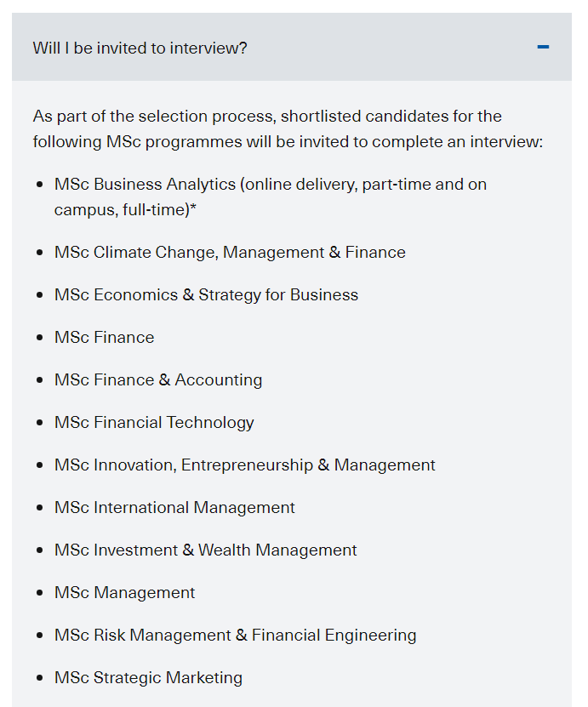Viewport: 588px width, 707px height.
Task: Select the MSc Finance & Accounting item
Action: pos(158,380)
